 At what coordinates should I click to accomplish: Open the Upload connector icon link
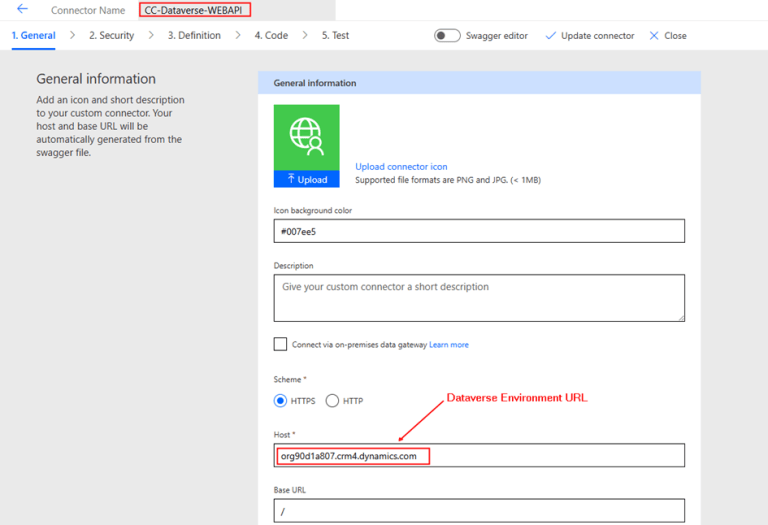[x=401, y=167]
